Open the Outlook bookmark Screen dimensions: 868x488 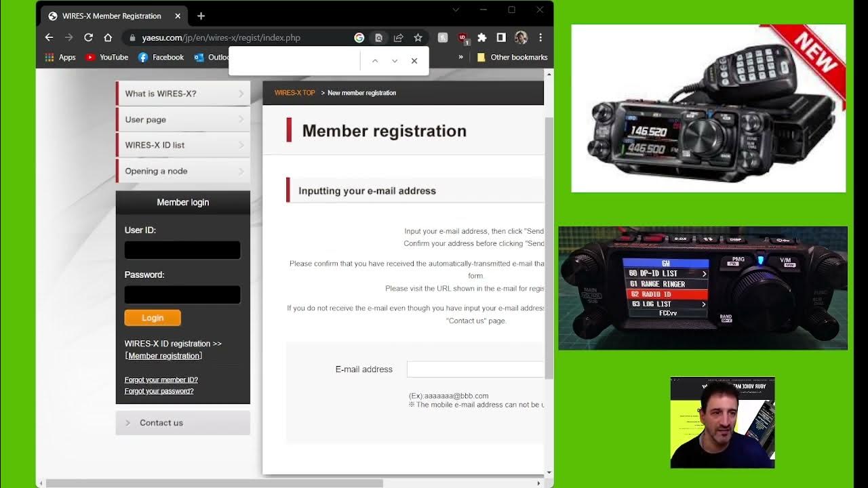pos(212,58)
